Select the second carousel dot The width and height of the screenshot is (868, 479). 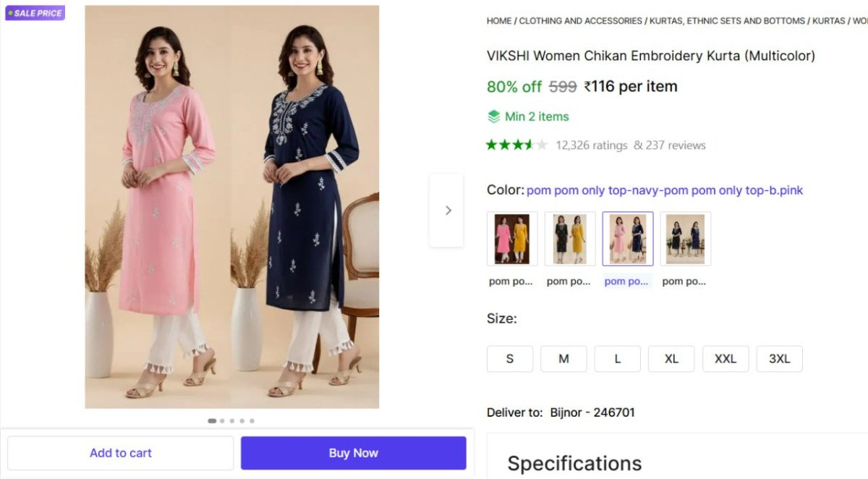pyautogui.click(x=221, y=420)
